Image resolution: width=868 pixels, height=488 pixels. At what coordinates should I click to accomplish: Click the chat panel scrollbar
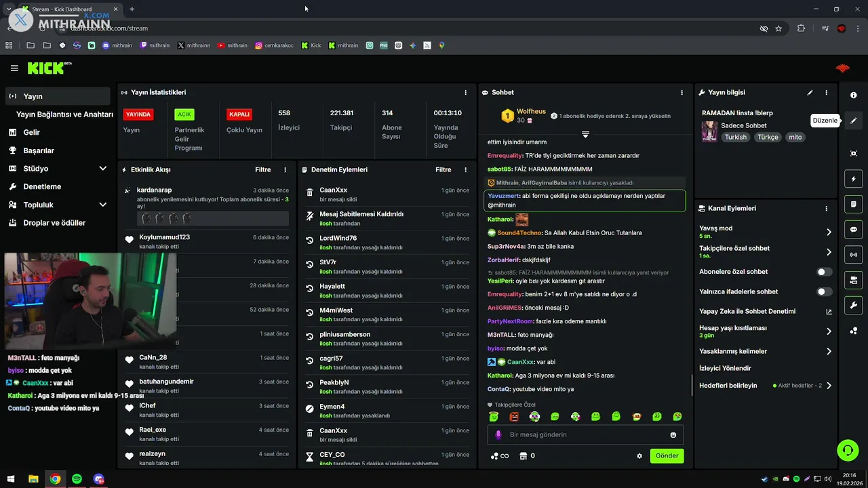click(x=692, y=385)
